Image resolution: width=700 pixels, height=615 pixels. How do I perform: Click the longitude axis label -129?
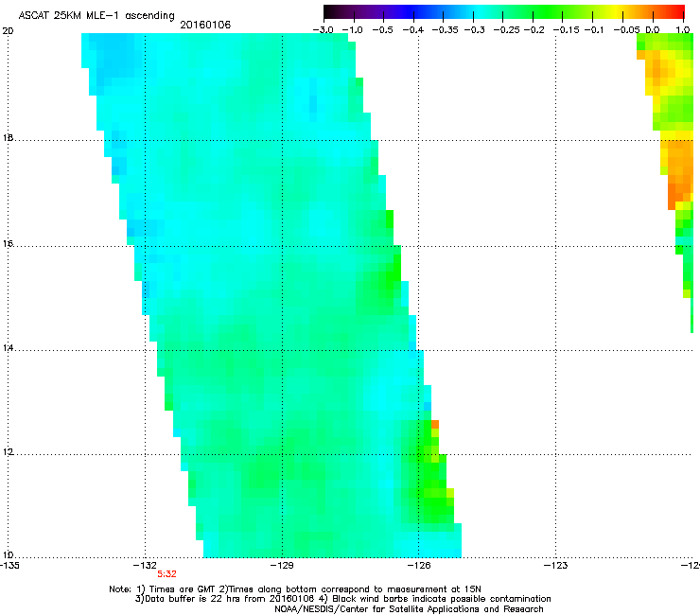click(282, 565)
